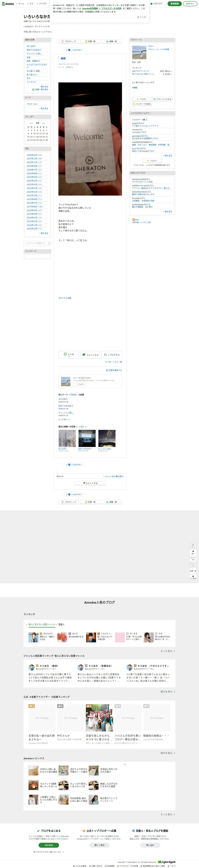Select the 他人に言えない恋愛ジャンル ranking tab
Screen dimensions: 199x868
coord(42,624)
